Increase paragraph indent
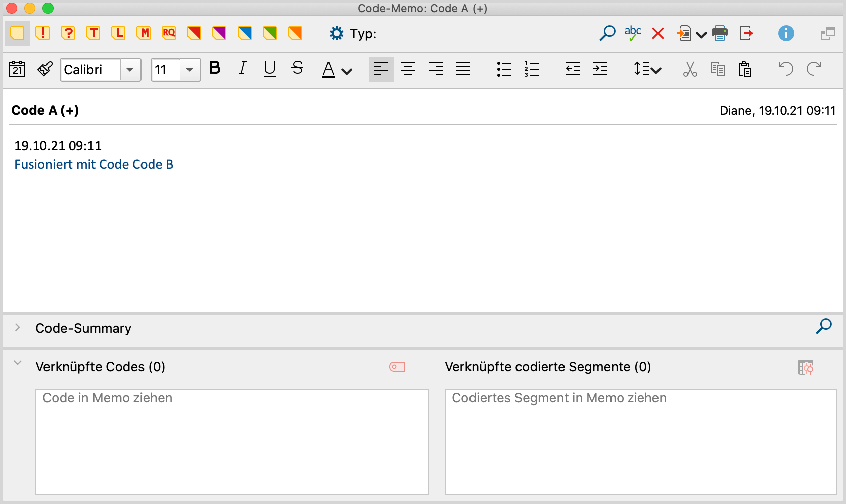Screen dimensions: 846x504 pyautogui.click(x=600, y=69)
